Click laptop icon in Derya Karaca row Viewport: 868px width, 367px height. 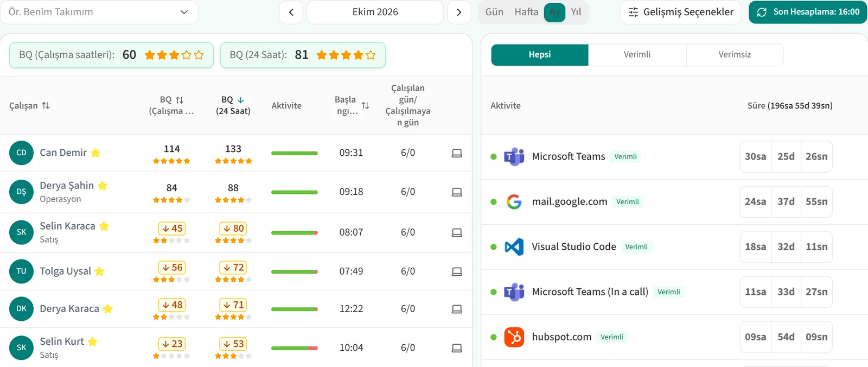pyautogui.click(x=457, y=309)
